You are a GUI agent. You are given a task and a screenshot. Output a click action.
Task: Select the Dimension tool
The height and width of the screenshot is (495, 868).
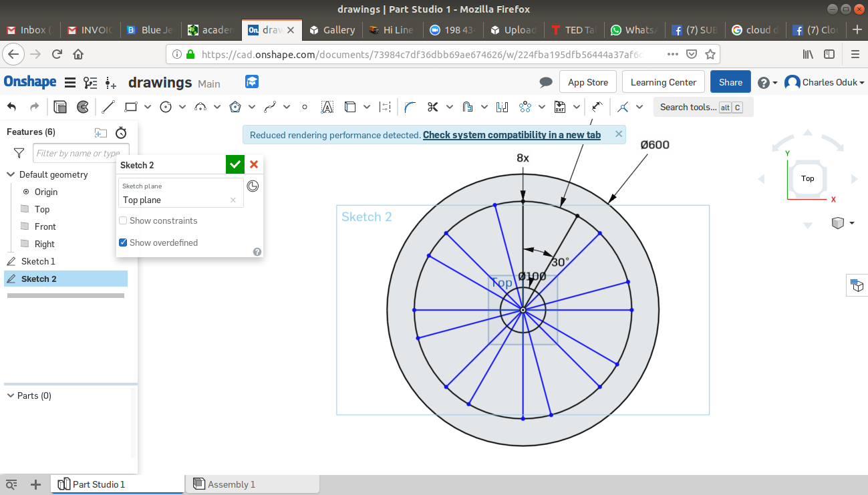(x=597, y=107)
